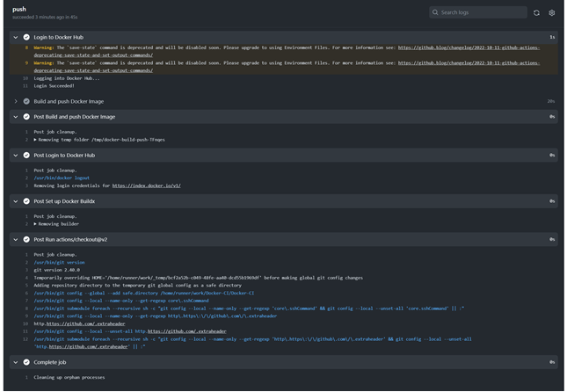
Task: Click the 'Cleaning up orphan processes' log line
Action: pos(69,377)
